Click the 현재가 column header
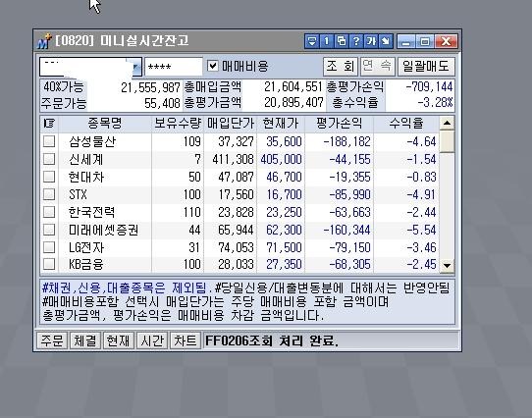Screen dimensions: 532x418 (x=281, y=123)
